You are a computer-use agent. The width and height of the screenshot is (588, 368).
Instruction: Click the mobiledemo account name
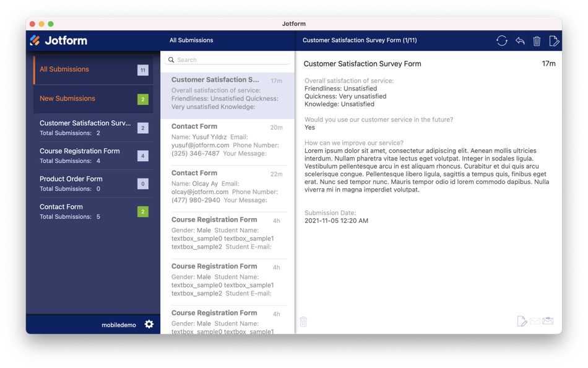[x=118, y=325]
